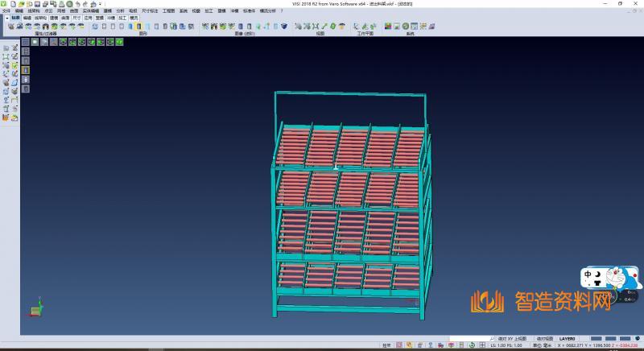Click the New file icon in quick access toolbar

pyautogui.click(x=12, y=3)
